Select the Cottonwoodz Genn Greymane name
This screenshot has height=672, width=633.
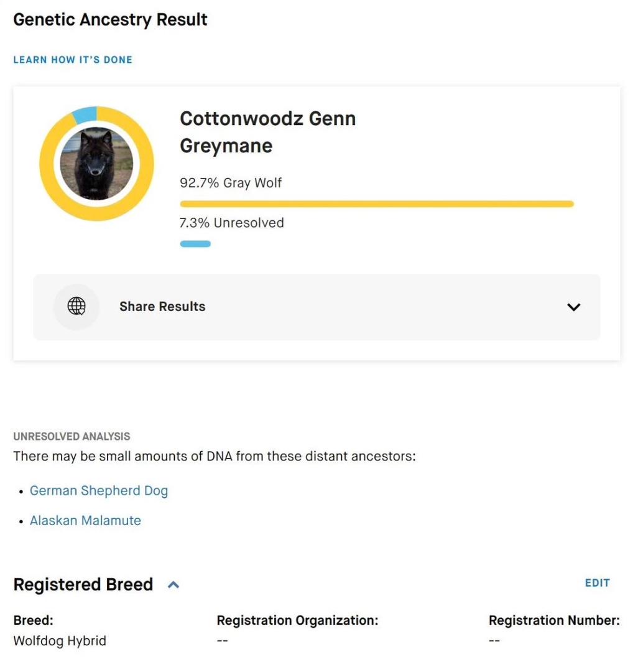click(267, 131)
